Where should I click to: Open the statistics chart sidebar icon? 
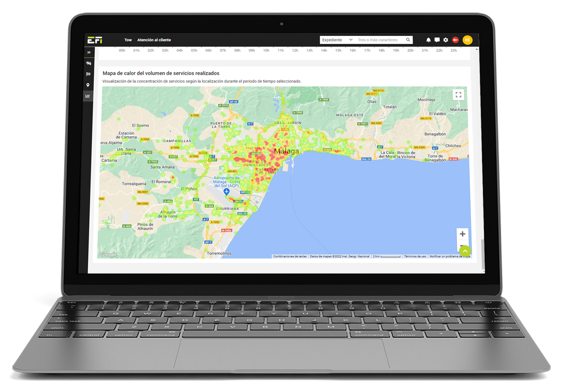pos(88,96)
